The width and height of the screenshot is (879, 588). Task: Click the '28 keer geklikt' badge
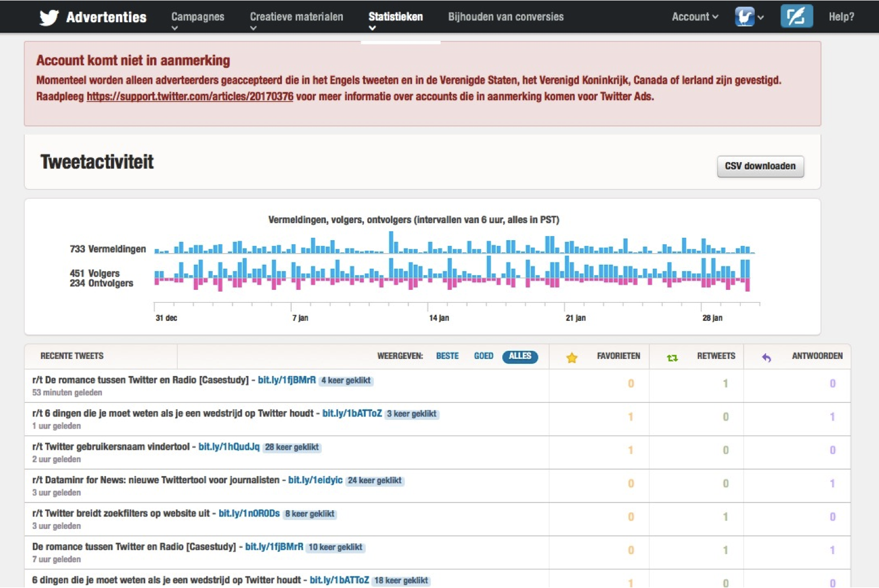[292, 447]
